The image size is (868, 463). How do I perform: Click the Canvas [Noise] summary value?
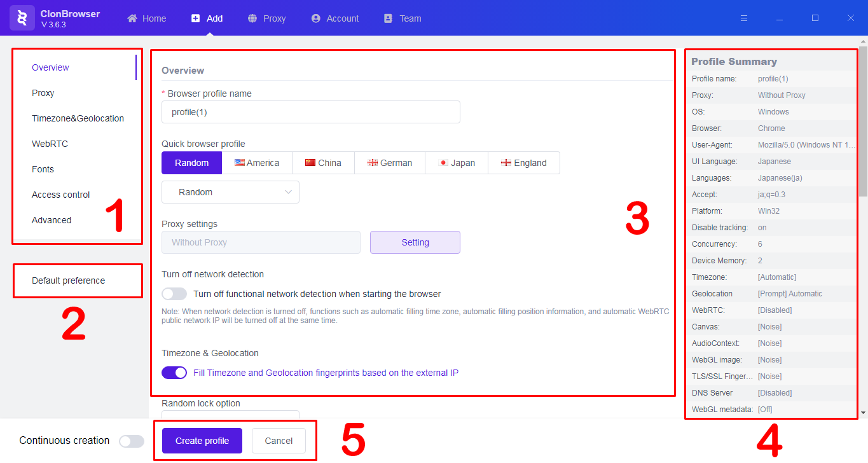769,327
